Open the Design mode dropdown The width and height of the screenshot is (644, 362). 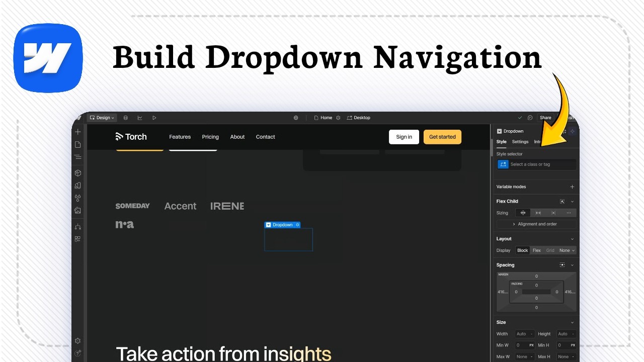pyautogui.click(x=102, y=118)
